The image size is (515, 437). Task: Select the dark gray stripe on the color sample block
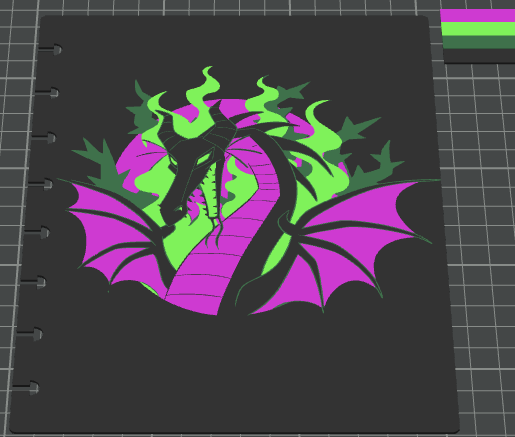pos(480,56)
